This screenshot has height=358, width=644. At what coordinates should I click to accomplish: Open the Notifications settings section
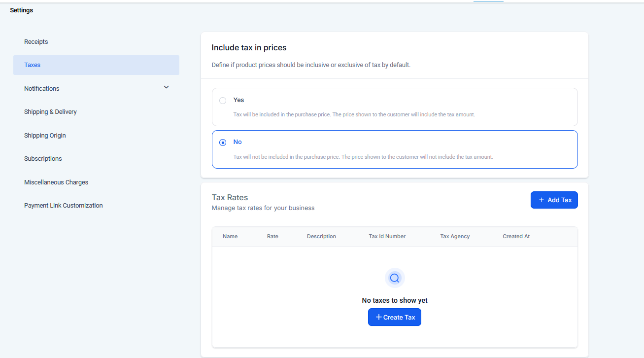coord(42,89)
